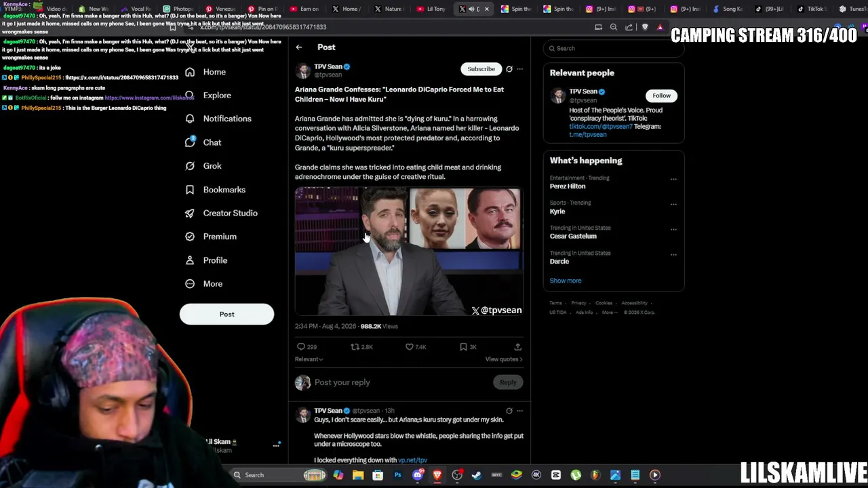Click the greyed Reply button
The image size is (868, 488).
pyautogui.click(x=508, y=382)
